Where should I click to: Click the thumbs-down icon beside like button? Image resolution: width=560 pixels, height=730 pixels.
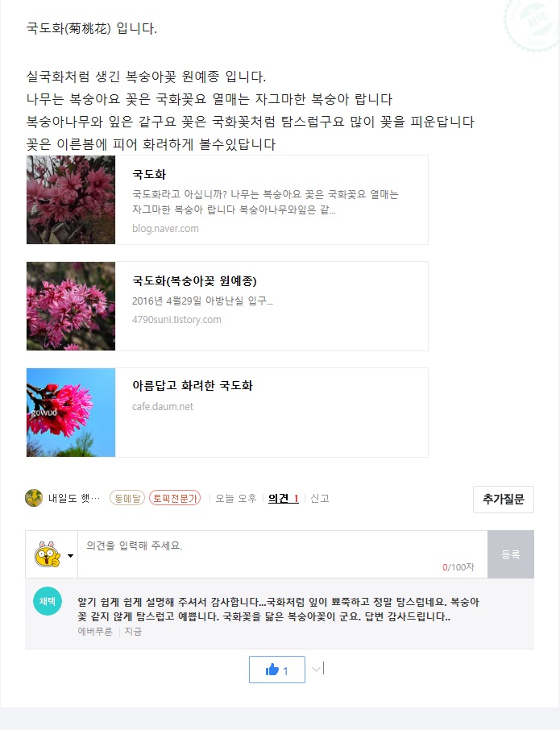click(317, 669)
